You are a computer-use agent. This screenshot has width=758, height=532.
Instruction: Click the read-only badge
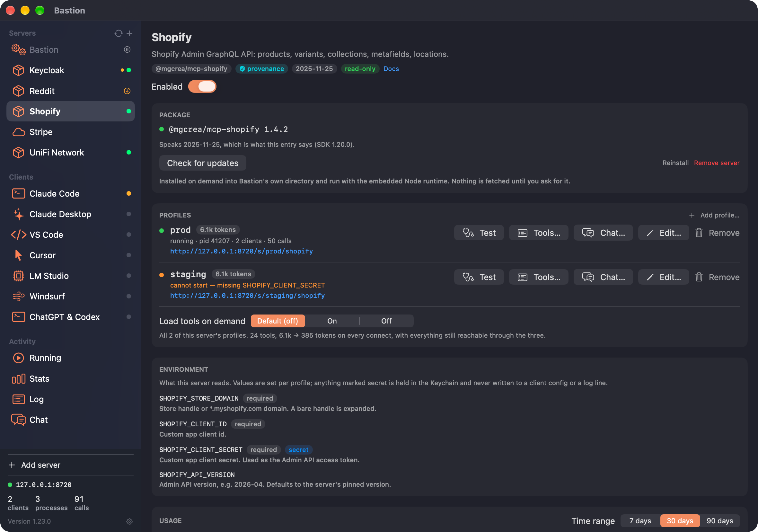(360, 69)
